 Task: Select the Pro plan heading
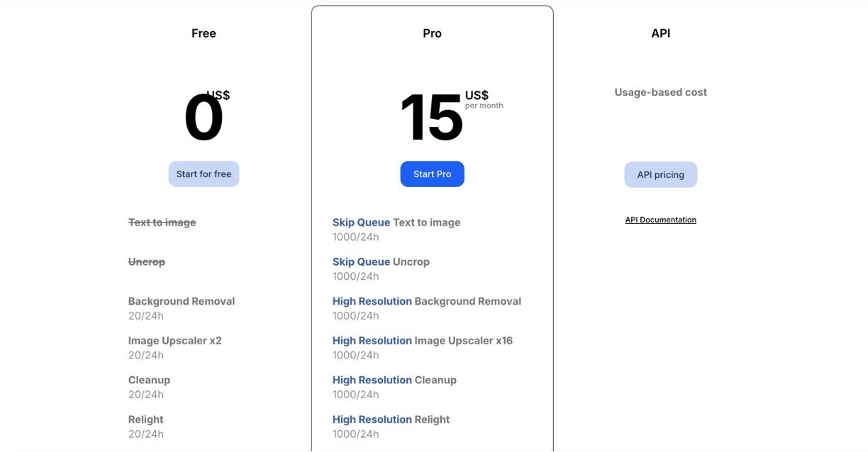(x=432, y=33)
